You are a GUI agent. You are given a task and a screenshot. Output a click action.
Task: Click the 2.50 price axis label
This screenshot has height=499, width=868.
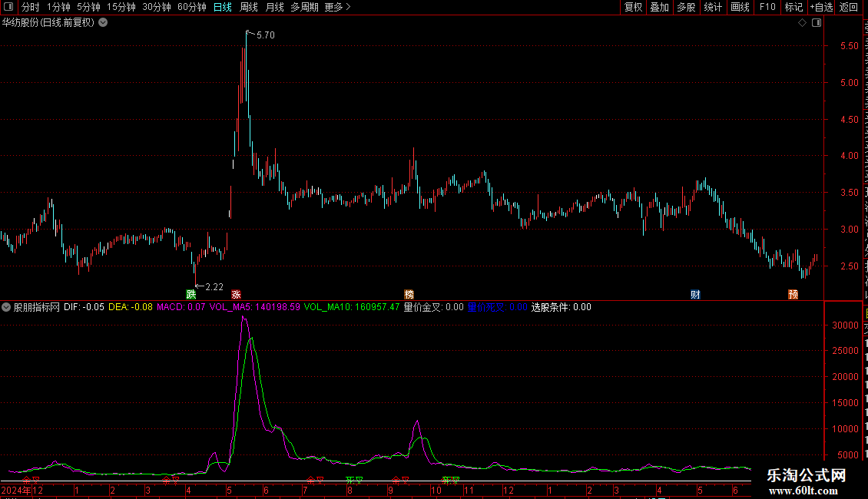tap(849, 266)
